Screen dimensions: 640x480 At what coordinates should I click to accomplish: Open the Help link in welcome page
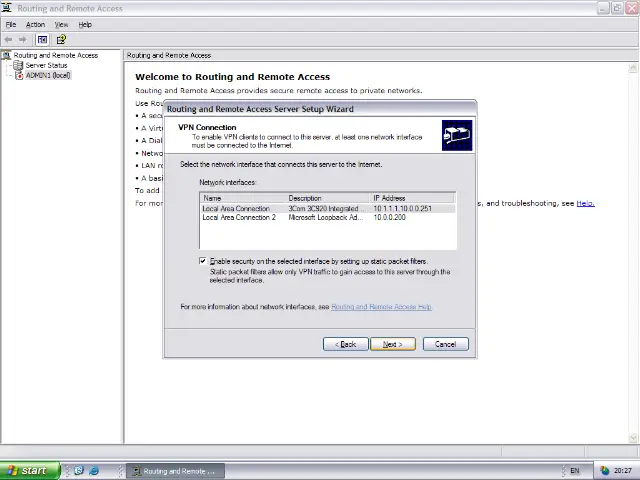tap(585, 203)
